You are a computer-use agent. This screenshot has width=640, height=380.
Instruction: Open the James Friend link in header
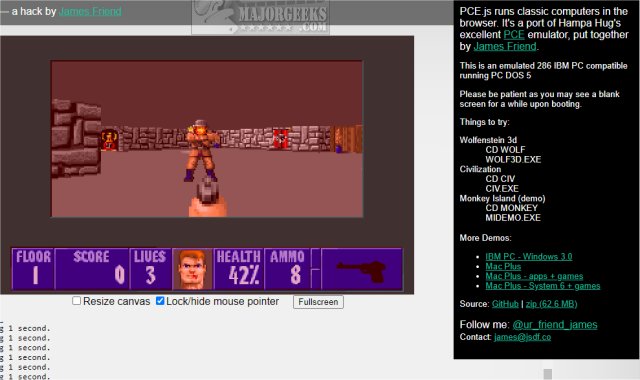point(90,11)
